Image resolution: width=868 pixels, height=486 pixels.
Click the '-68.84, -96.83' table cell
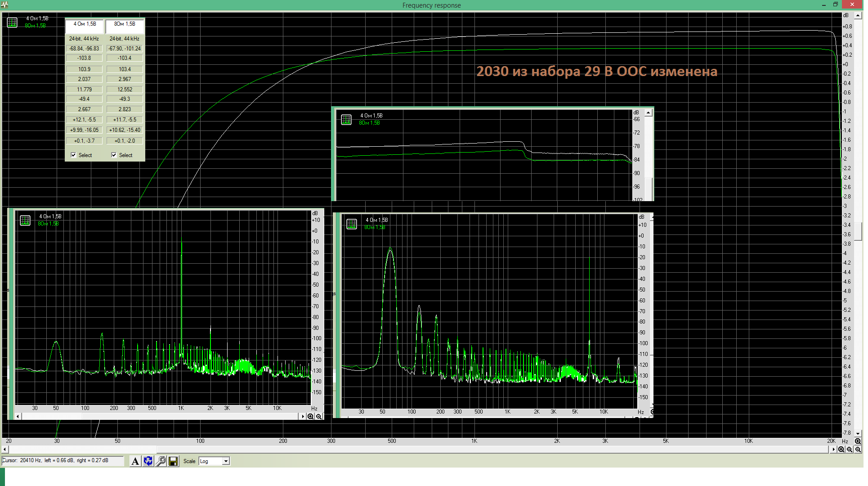[x=85, y=49]
